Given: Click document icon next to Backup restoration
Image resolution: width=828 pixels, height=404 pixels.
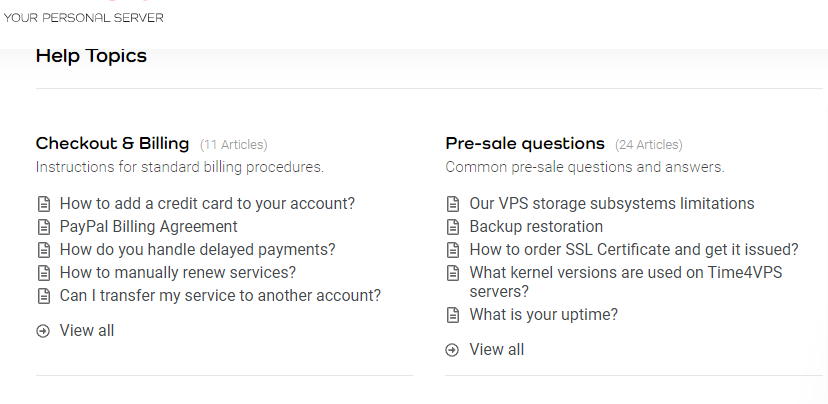Looking at the screenshot, I should pos(453,227).
